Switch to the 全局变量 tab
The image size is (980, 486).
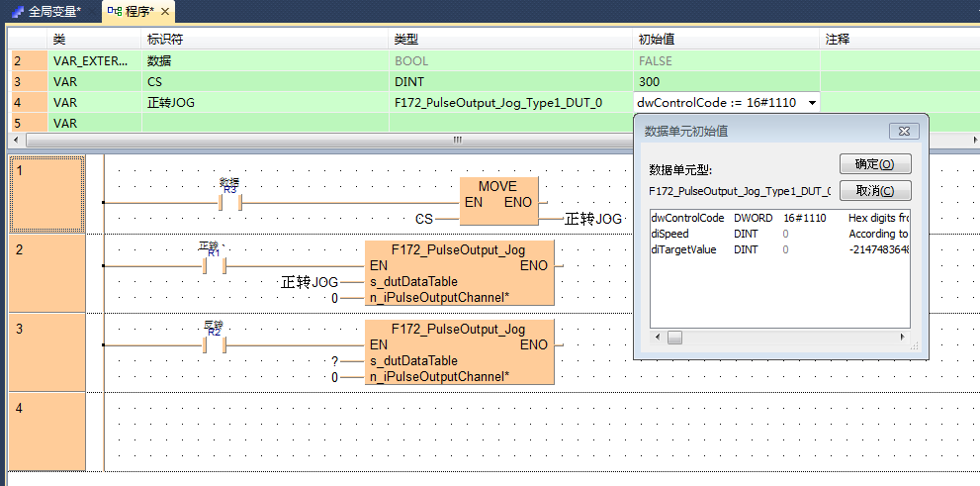[x=47, y=12]
